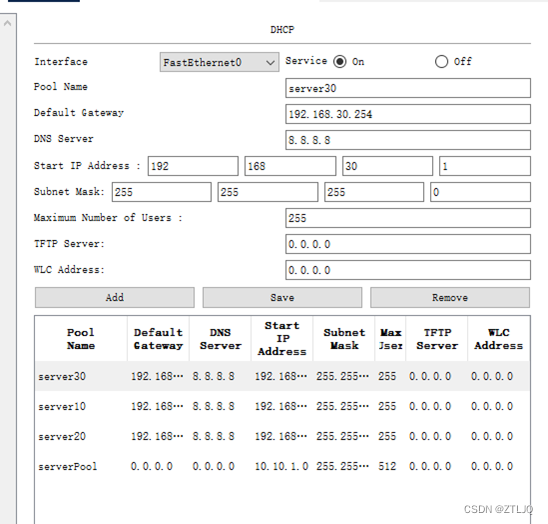Edit fourth octet of Start IP Address

point(485,166)
